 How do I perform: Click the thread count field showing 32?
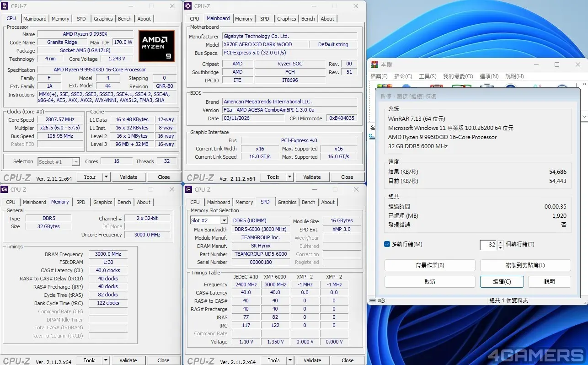(489, 245)
